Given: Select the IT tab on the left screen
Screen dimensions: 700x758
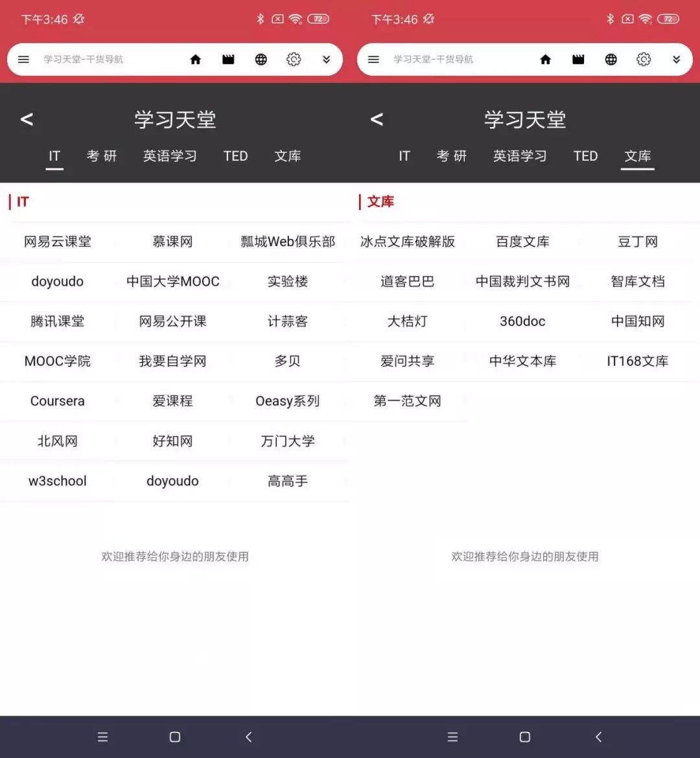Looking at the screenshot, I should point(54,156).
